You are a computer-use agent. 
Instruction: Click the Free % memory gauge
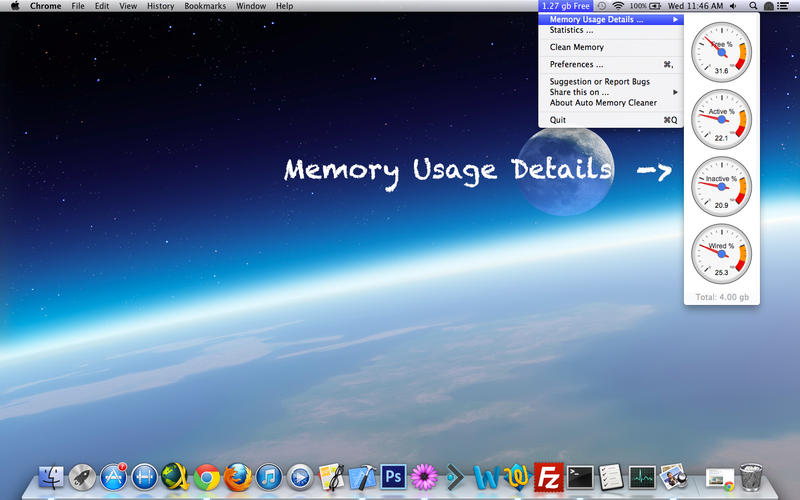point(721,52)
